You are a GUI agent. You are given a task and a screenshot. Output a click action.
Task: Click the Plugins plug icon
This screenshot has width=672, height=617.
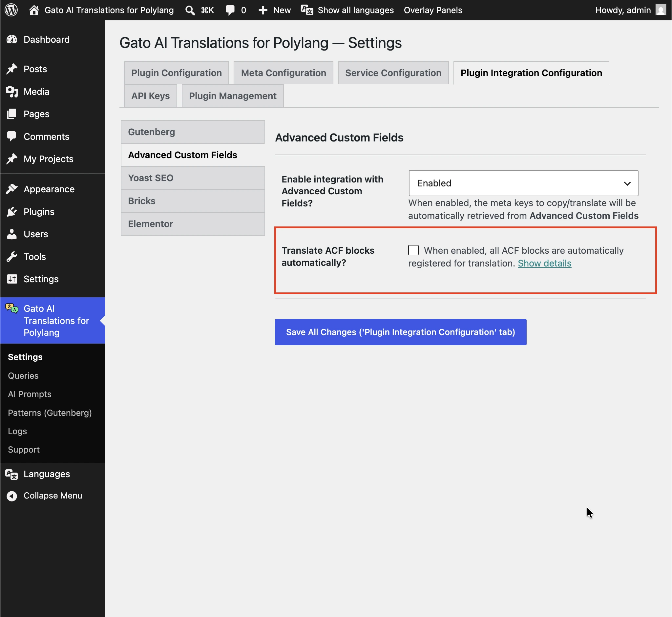pyautogui.click(x=12, y=212)
